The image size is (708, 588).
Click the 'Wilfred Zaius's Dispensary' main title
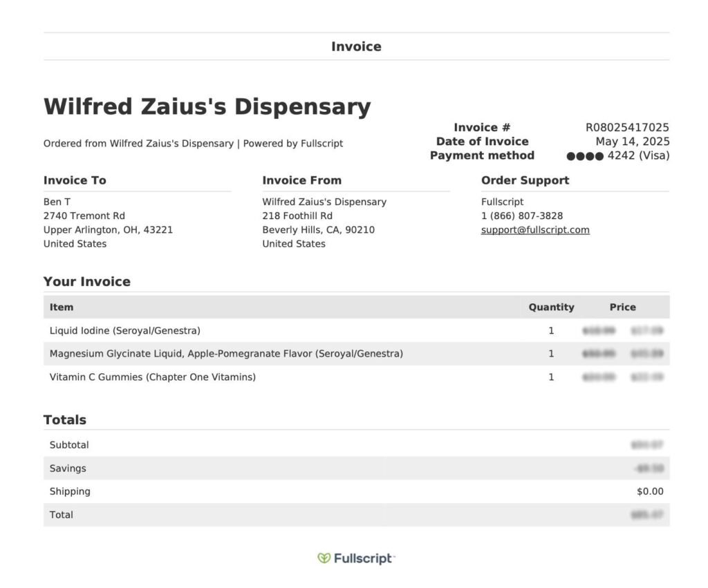207,107
